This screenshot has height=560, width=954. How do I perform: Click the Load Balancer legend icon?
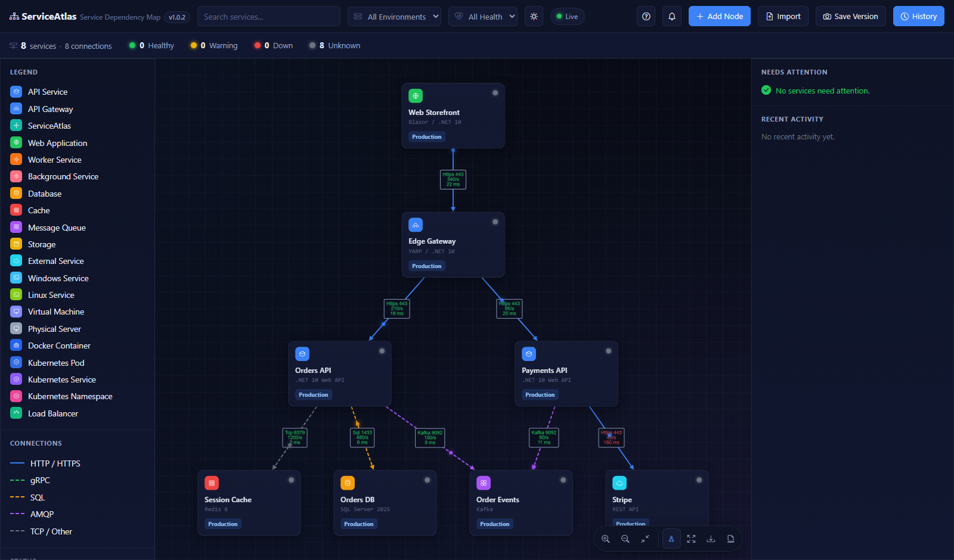click(x=16, y=413)
